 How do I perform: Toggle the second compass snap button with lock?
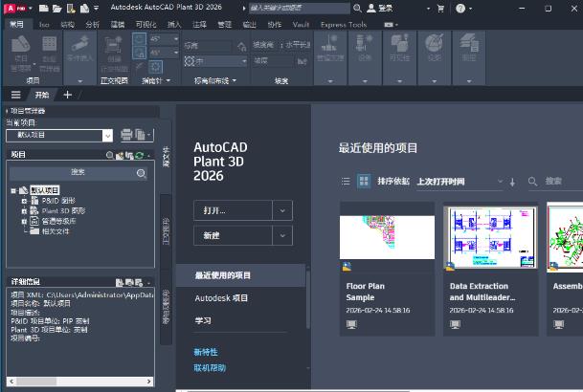pos(140,53)
